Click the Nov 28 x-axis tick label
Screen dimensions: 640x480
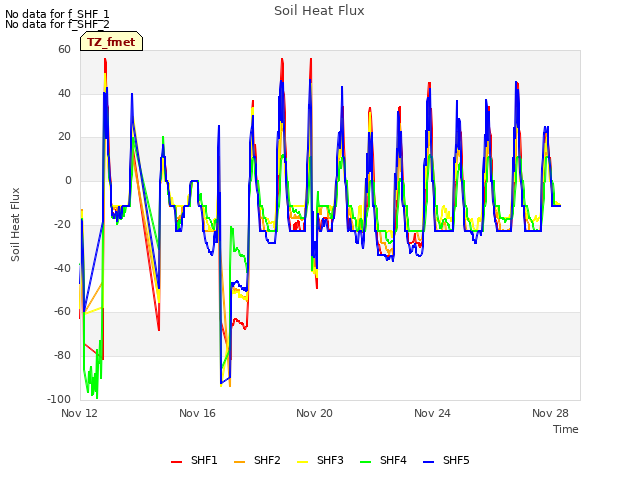550,413
